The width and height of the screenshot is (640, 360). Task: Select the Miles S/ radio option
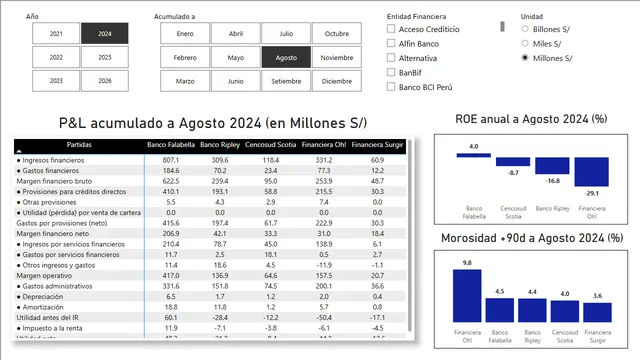coord(525,43)
